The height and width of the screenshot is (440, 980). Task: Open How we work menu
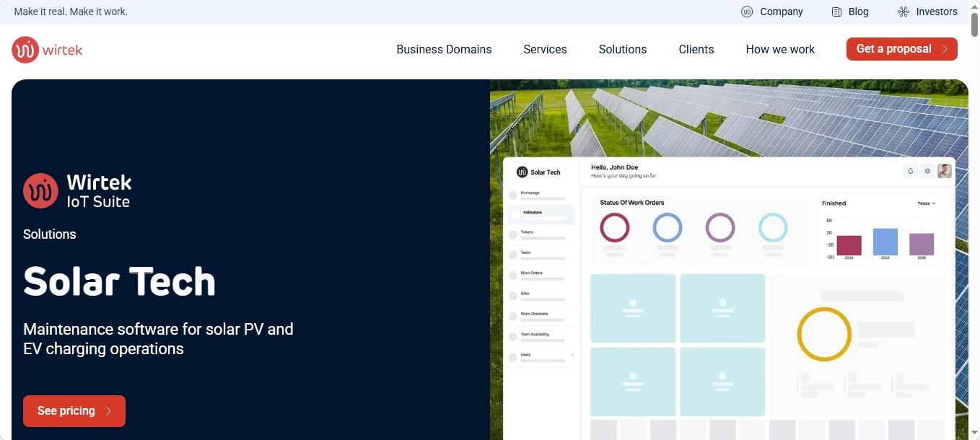pyautogui.click(x=780, y=49)
